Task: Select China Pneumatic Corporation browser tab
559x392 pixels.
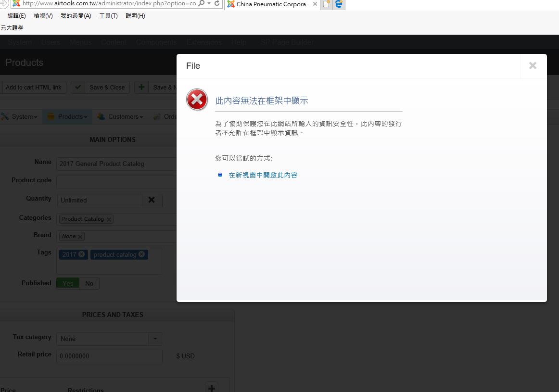Action: (273, 4)
